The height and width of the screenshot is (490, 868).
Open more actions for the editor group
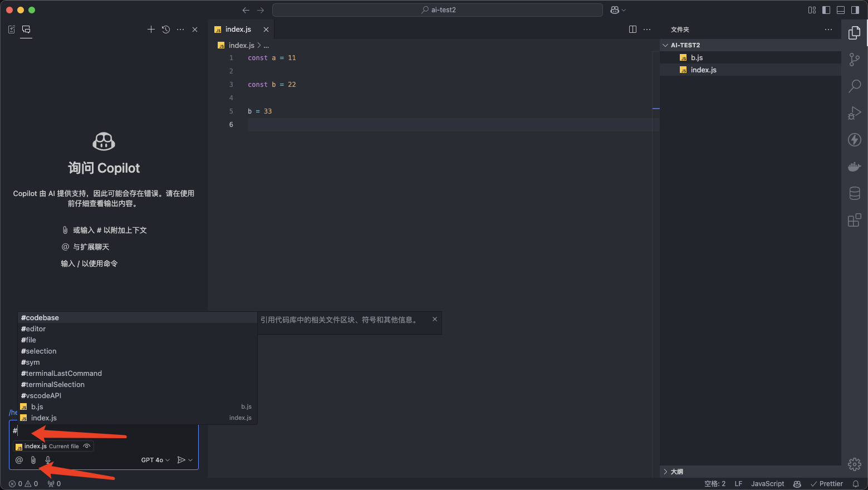647,30
